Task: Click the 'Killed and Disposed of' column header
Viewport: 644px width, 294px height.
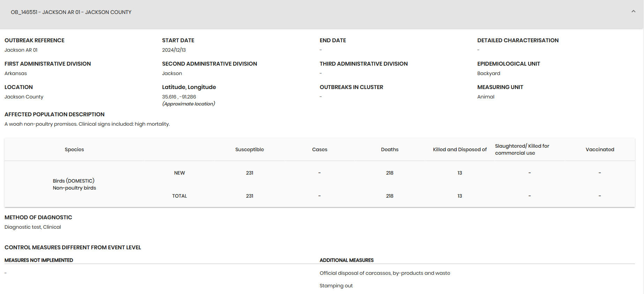Action: tap(460, 149)
